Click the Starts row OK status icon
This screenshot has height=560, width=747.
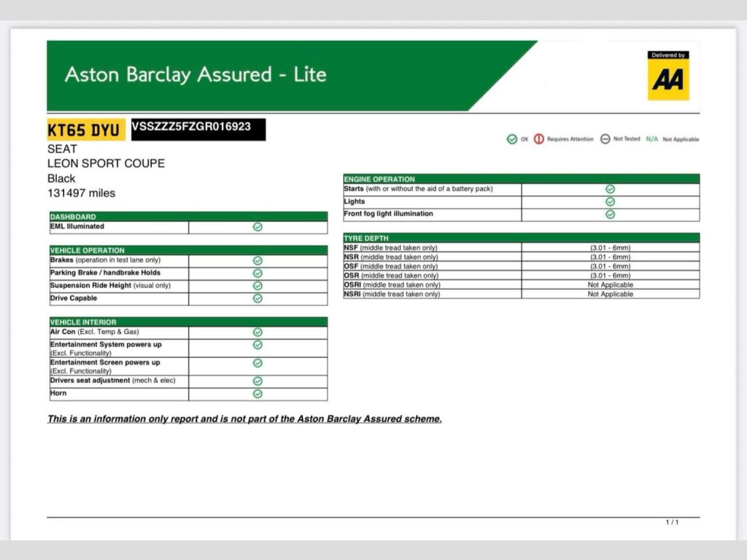[611, 189]
